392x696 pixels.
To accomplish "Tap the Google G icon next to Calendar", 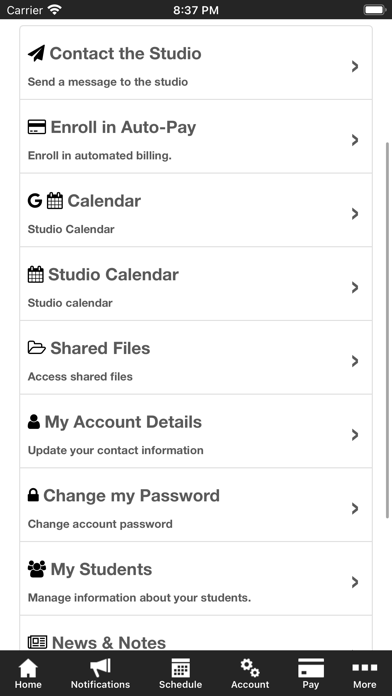I will coord(35,201).
